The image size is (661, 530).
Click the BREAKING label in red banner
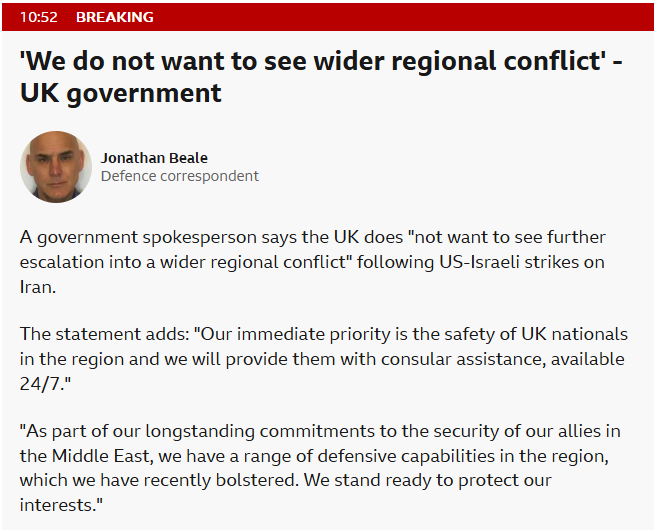click(x=115, y=17)
